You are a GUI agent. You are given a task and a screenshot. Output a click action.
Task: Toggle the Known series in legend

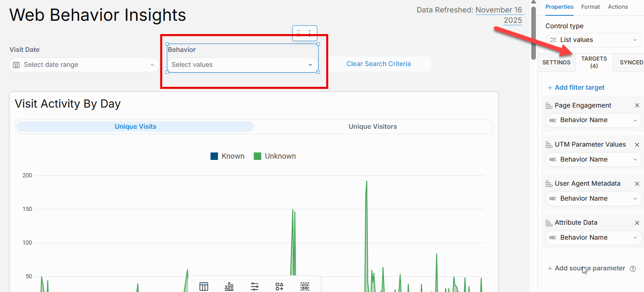tap(227, 156)
